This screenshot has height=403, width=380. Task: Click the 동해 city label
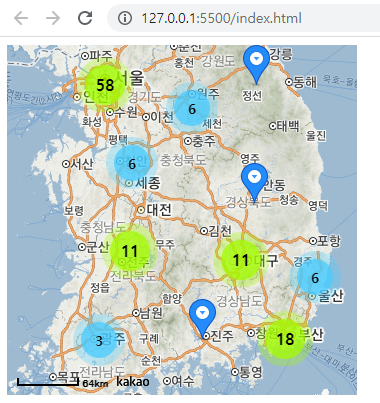coord(305,82)
